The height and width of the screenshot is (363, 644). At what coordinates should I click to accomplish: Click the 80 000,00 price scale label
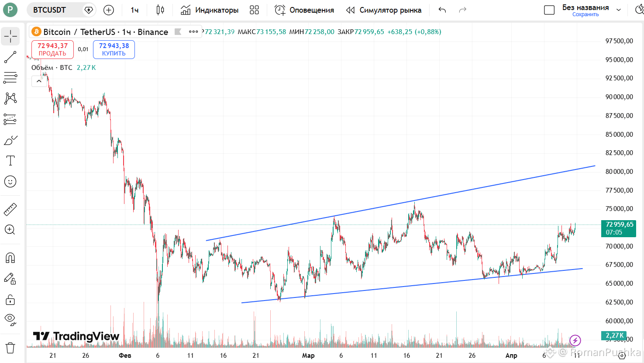[619, 172]
